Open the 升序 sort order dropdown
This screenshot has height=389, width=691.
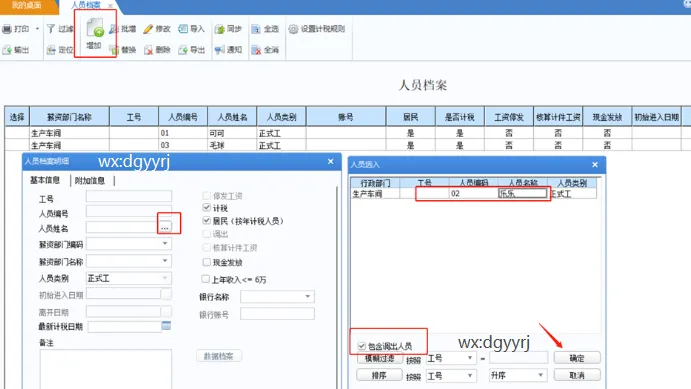540,375
